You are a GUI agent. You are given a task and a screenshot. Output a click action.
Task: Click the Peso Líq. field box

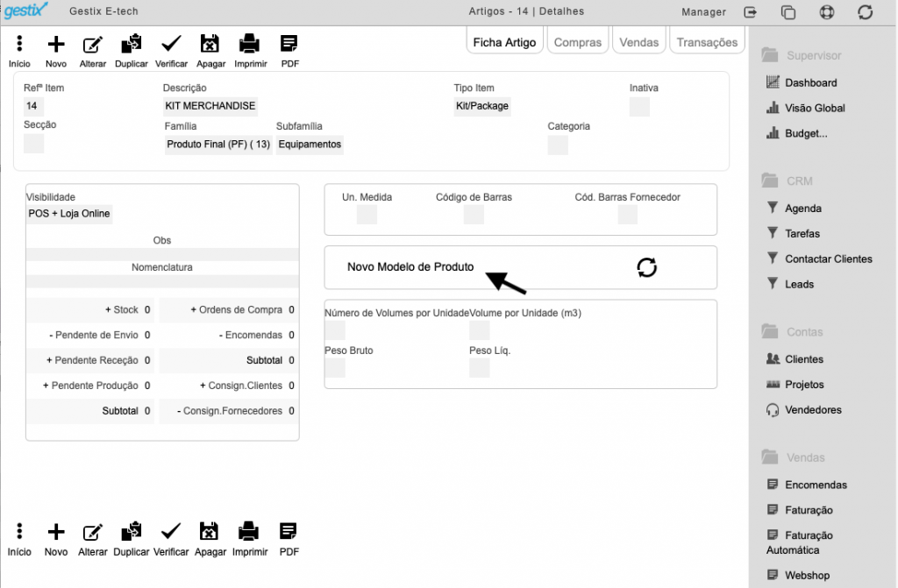pos(480,368)
